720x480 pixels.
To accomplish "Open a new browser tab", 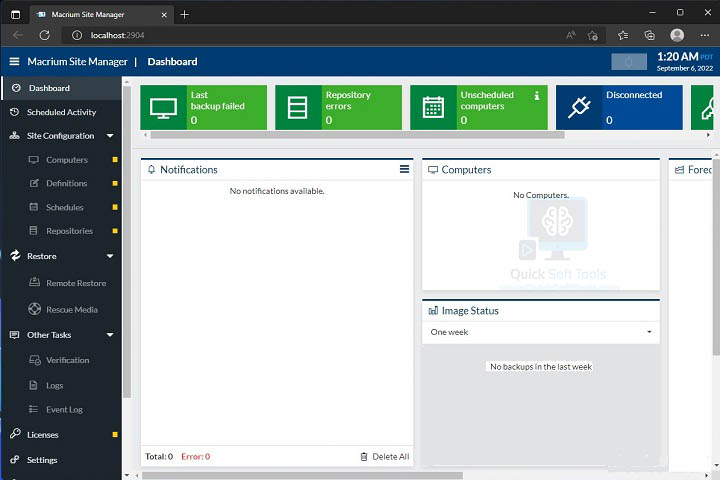I will click(185, 15).
